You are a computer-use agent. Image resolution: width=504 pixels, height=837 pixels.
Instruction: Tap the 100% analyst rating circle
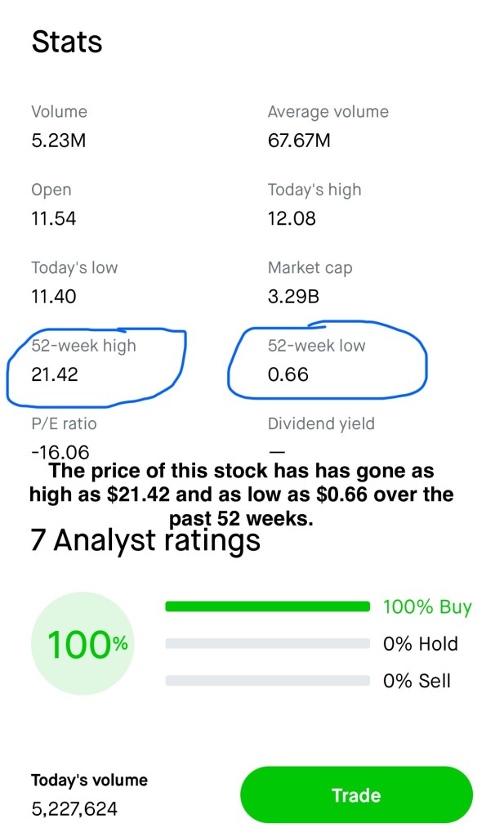point(81,644)
